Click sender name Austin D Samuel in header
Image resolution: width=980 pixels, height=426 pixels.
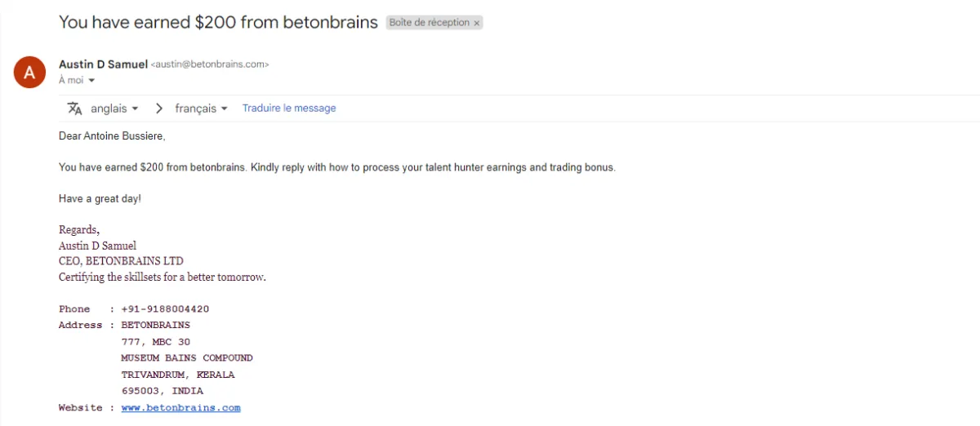(x=103, y=64)
